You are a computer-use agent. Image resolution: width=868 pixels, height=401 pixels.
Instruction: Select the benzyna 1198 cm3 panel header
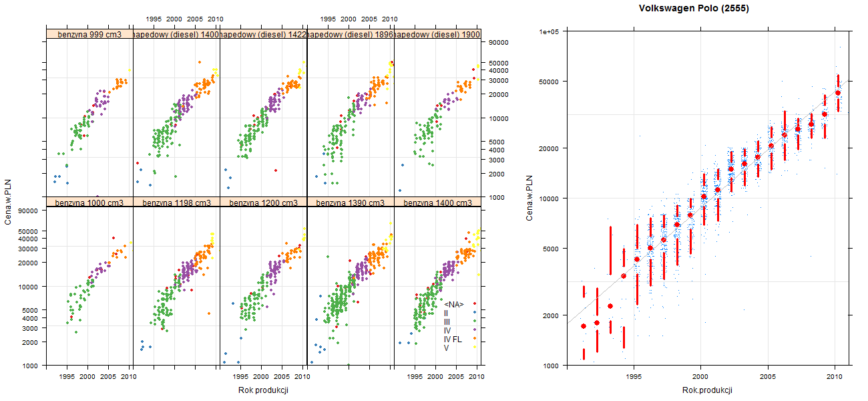(x=177, y=203)
